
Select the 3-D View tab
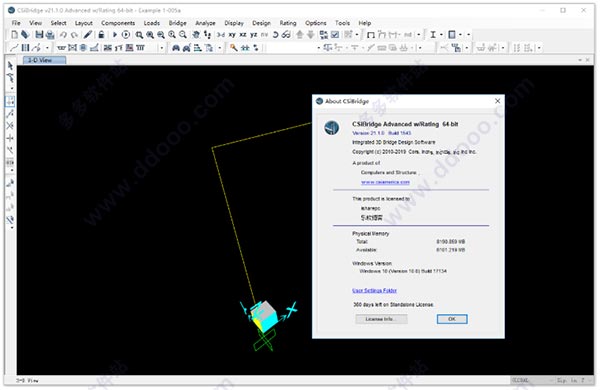tap(44, 60)
